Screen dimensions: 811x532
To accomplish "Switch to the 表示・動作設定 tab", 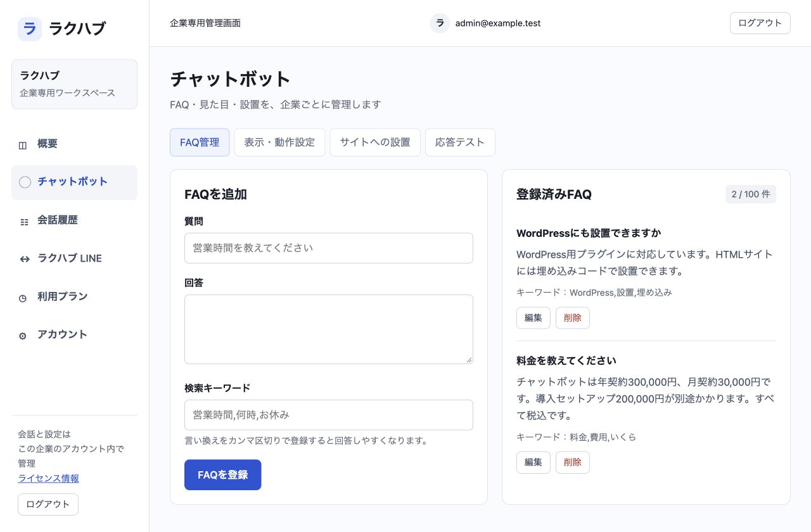I will (x=279, y=142).
